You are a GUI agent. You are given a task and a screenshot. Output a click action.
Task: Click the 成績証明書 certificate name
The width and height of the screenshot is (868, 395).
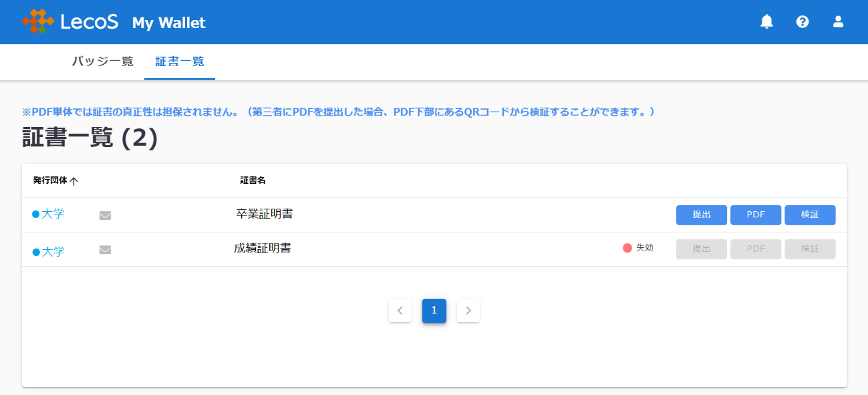(263, 248)
